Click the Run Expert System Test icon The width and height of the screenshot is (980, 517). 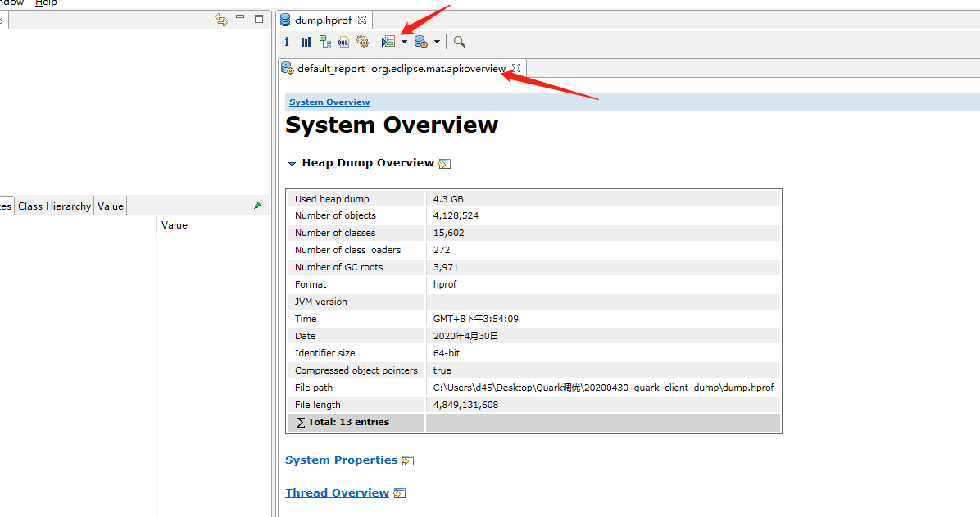388,42
